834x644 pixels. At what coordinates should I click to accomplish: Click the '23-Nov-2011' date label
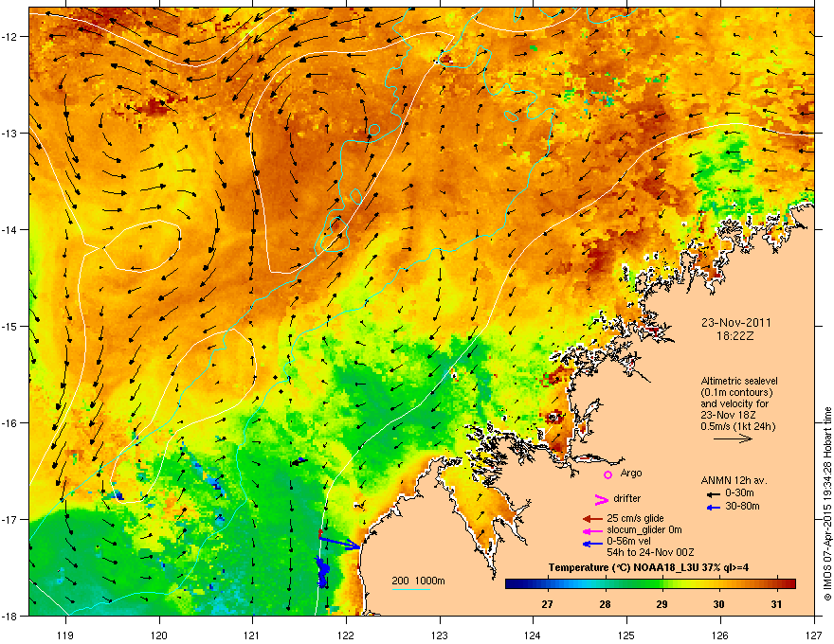[735, 323]
